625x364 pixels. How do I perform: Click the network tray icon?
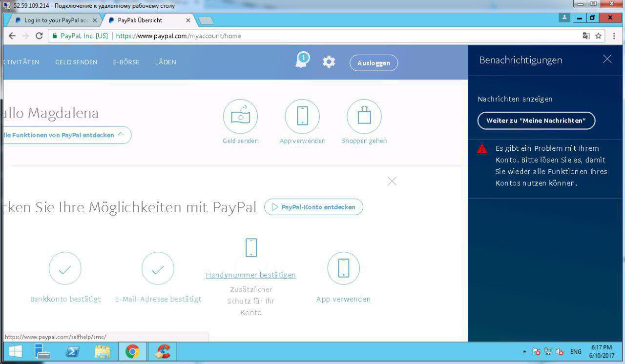pyautogui.click(x=548, y=352)
